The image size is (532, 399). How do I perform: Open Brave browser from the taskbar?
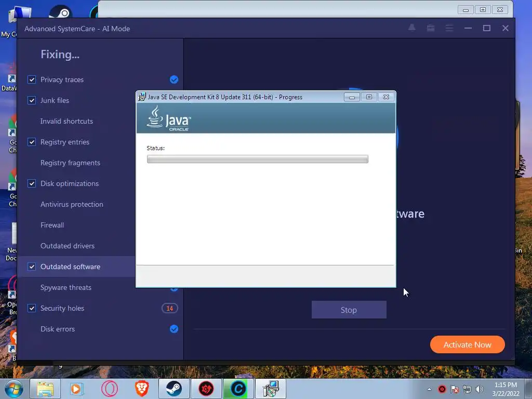(142, 389)
